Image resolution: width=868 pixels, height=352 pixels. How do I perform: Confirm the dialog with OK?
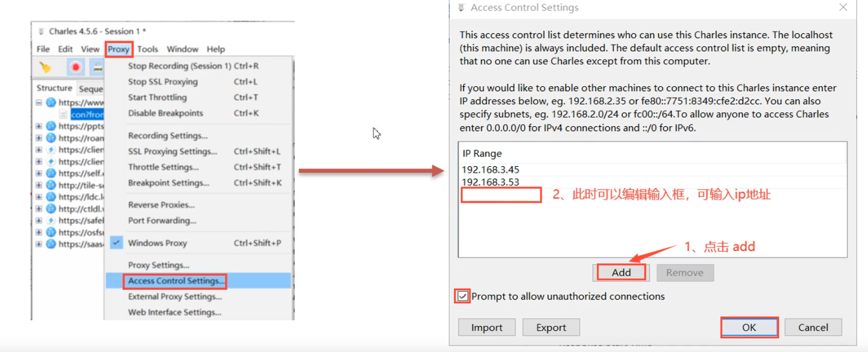pos(749,327)
